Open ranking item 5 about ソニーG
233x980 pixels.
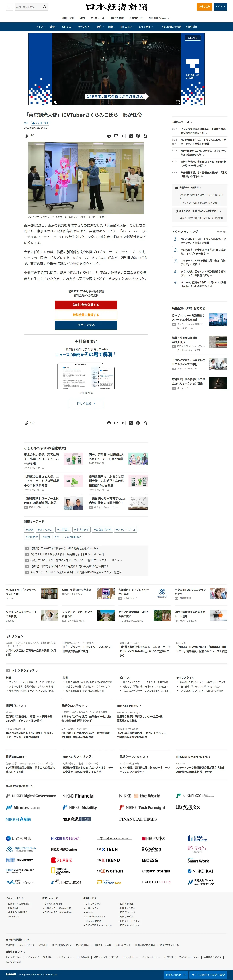(203, 284)
